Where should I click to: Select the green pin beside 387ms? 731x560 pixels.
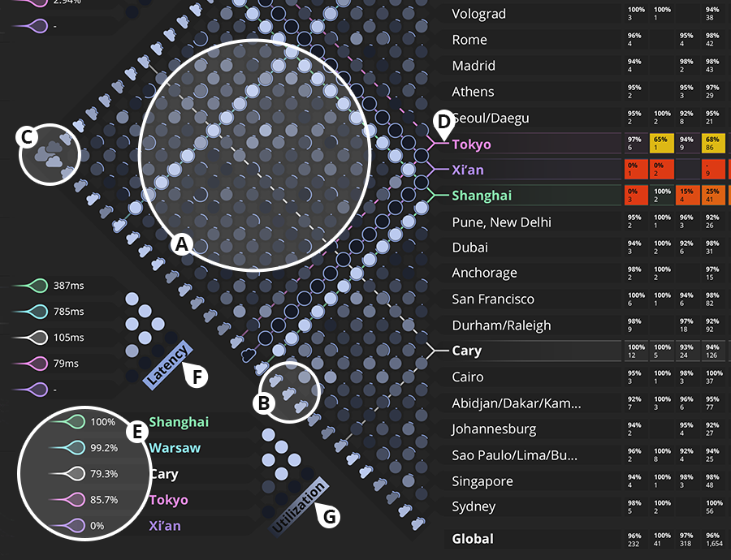coord(35,286)
